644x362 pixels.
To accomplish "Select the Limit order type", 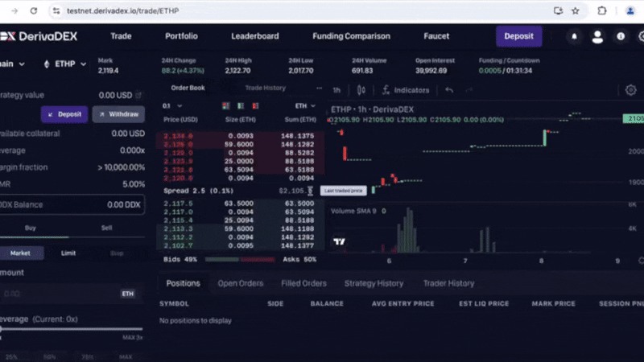I will point(68,253).
